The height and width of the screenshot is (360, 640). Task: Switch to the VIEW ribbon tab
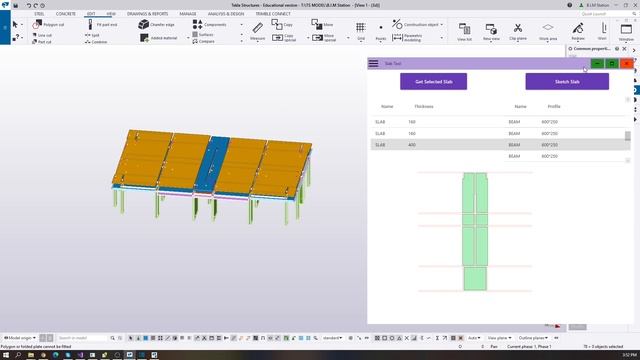pos(111,14)
